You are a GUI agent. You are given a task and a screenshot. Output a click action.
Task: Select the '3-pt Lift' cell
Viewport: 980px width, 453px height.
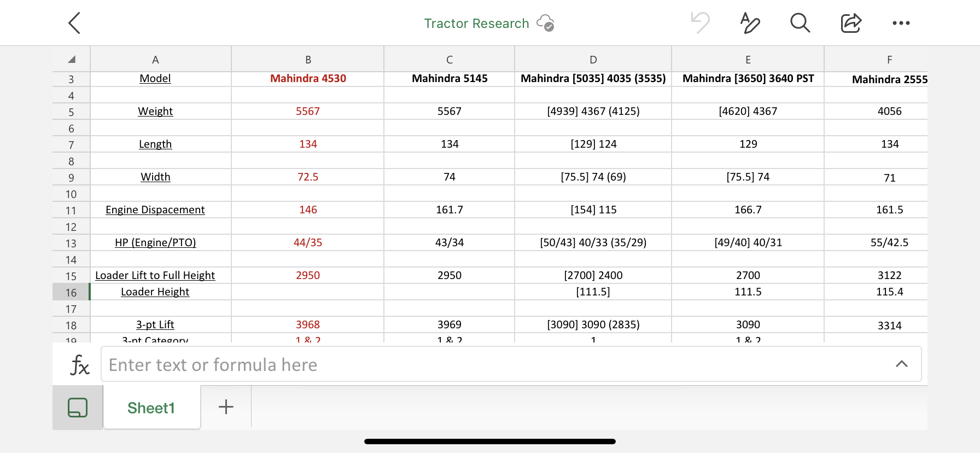161,324
